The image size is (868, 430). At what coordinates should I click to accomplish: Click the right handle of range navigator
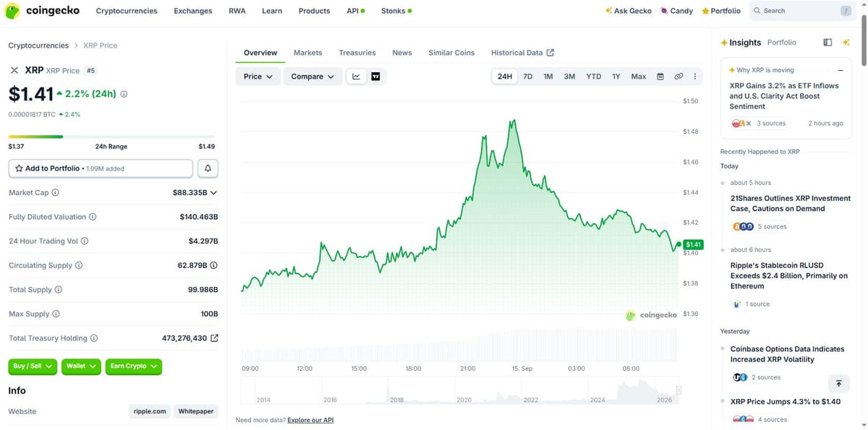(679, 390)
